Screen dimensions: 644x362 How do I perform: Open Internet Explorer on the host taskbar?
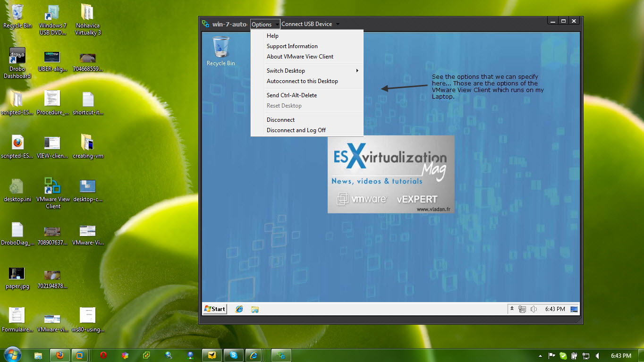(254, 355)
